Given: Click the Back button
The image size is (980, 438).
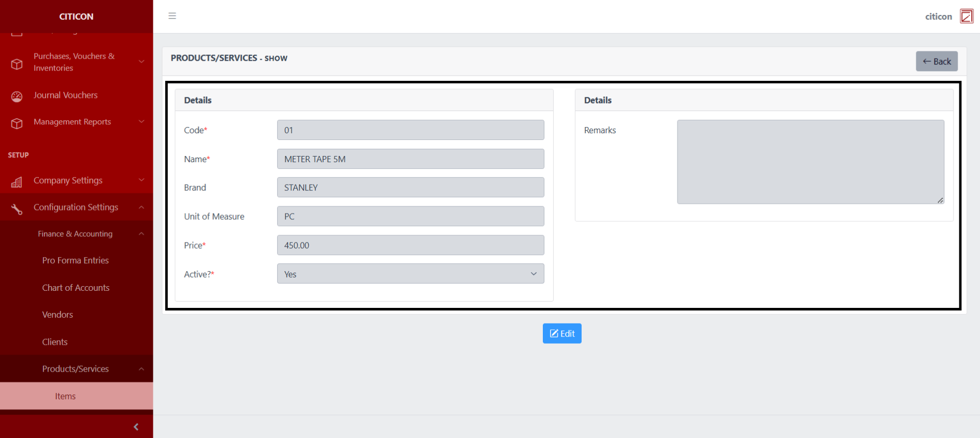Looking at the screenshot, I should point(936,61).
